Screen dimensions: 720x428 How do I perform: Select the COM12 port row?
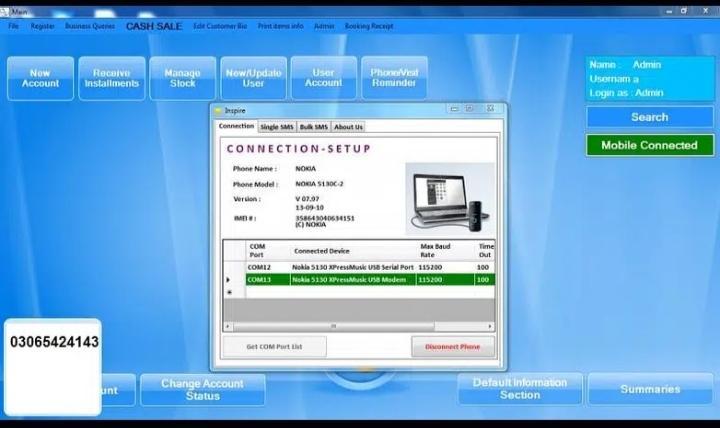click(359, 267)
